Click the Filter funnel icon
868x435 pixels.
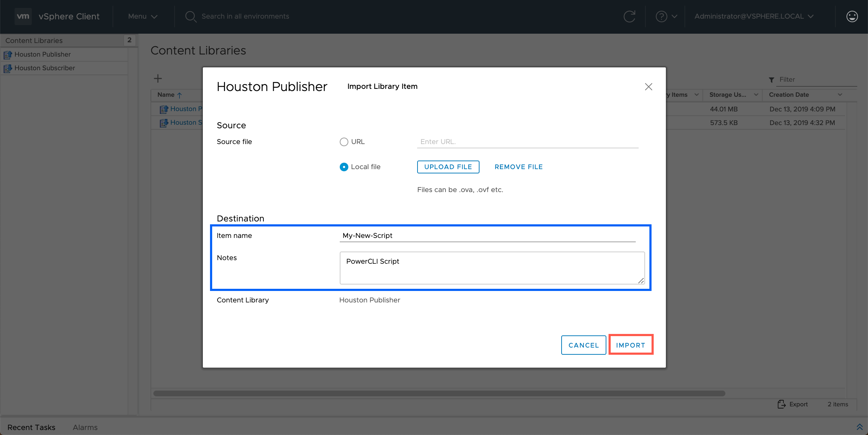click(x=772, y=80)
